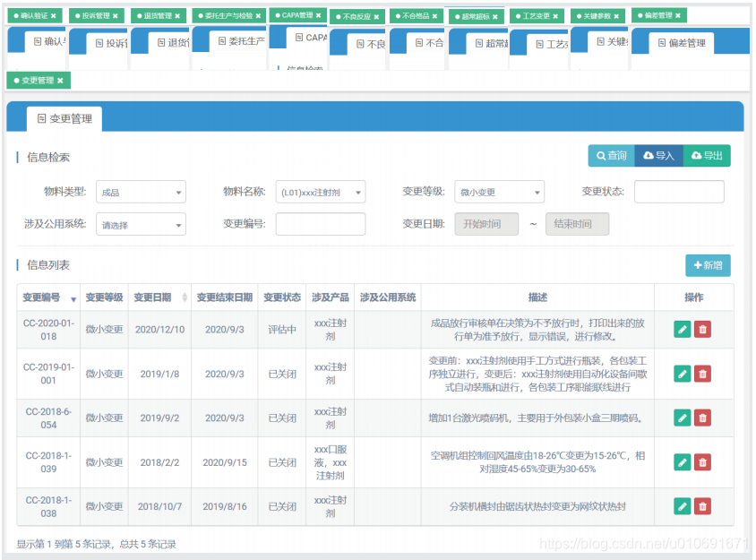
Task: Pick the 结束时间 end date field
Action: click(577, 224)
